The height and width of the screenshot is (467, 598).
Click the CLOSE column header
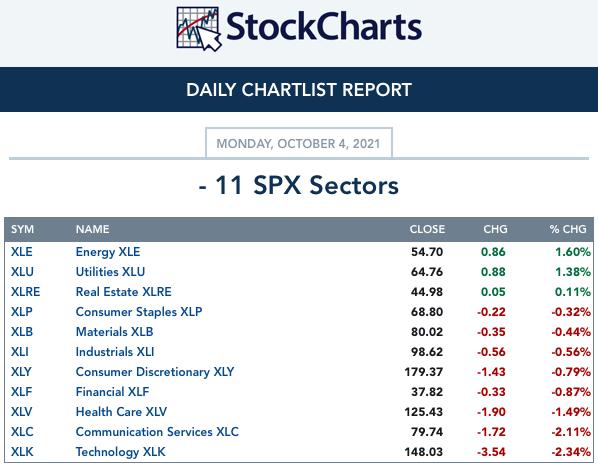(427, 229)
